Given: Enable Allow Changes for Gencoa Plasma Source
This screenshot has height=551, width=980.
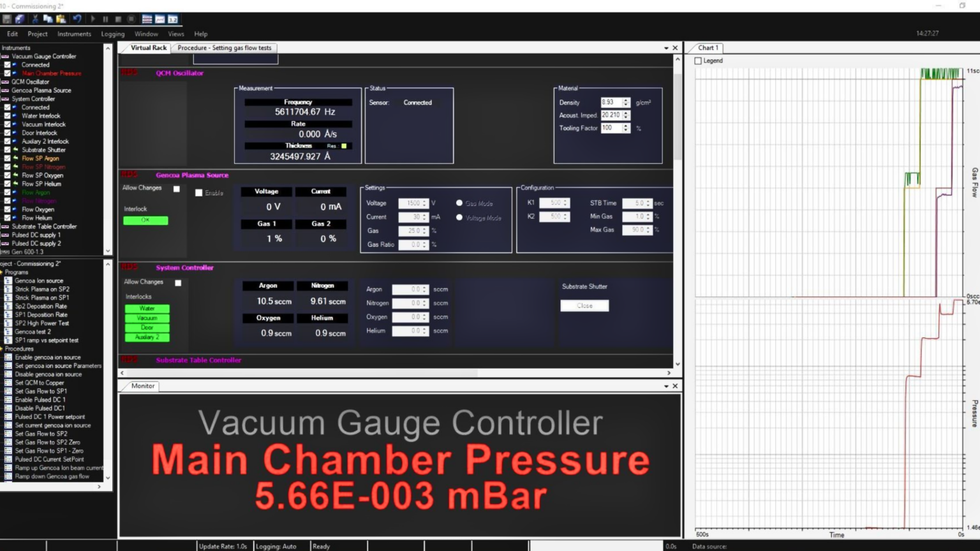Looking at the screenshot, I should pos(177,189).
